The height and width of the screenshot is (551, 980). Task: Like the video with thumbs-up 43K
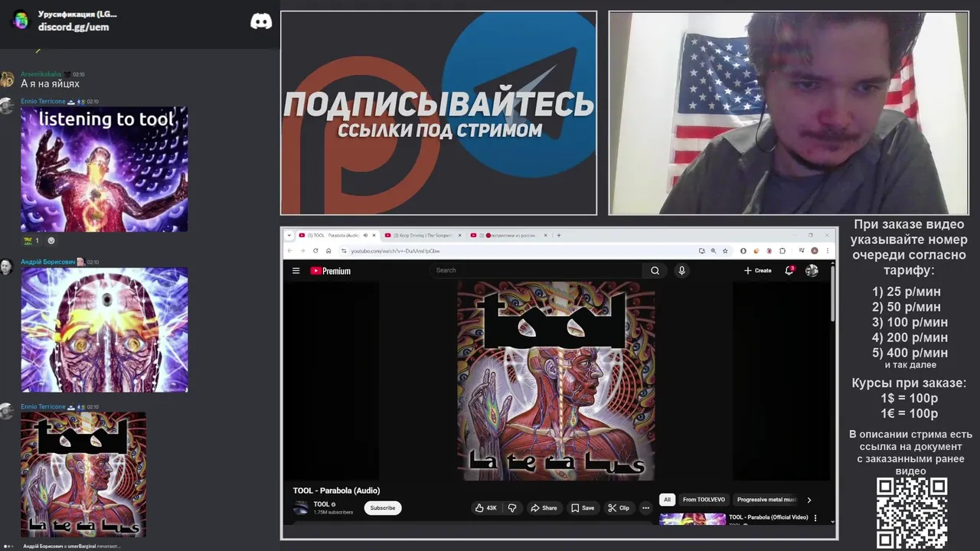(485, 508)
